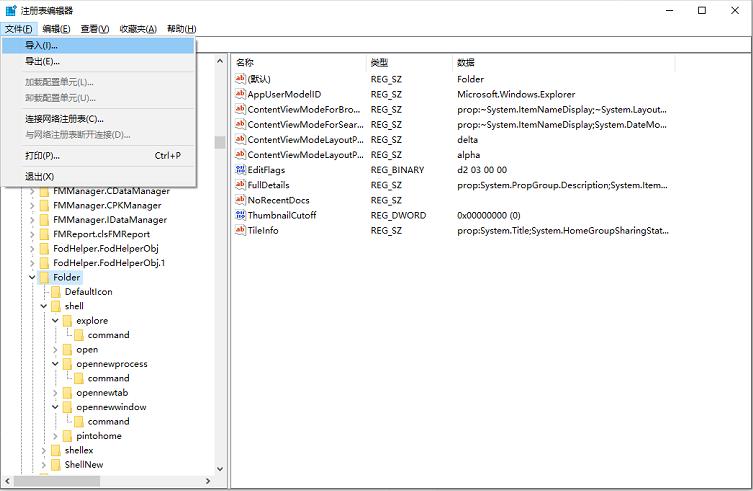The image size is (753, 491).
Task: Click the string icon of NoRecentDocs value
Action: coord(240,199)
